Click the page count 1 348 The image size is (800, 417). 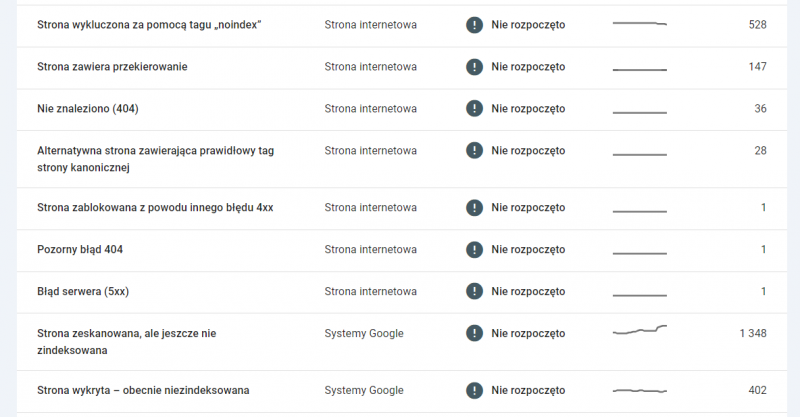[x=752, y=333]
